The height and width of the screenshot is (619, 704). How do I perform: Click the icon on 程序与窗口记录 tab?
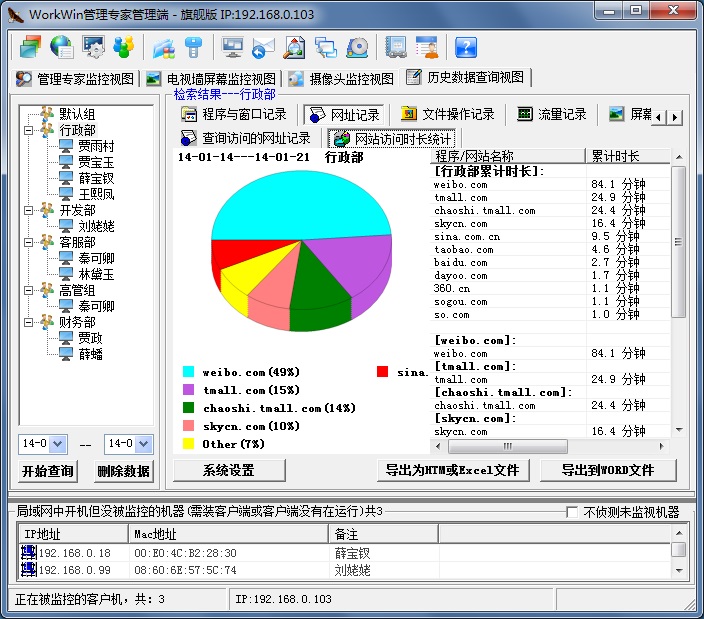point(189,114)
